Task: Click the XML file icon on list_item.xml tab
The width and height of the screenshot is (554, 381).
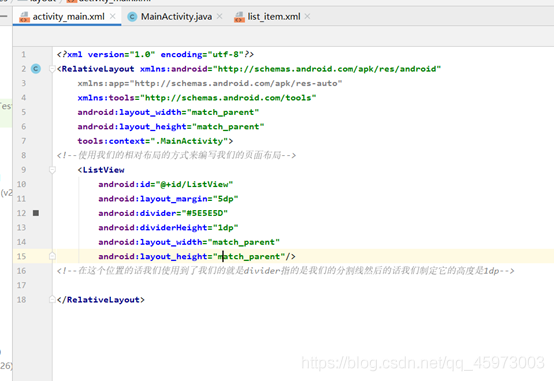Action: (x=239, y=17)
